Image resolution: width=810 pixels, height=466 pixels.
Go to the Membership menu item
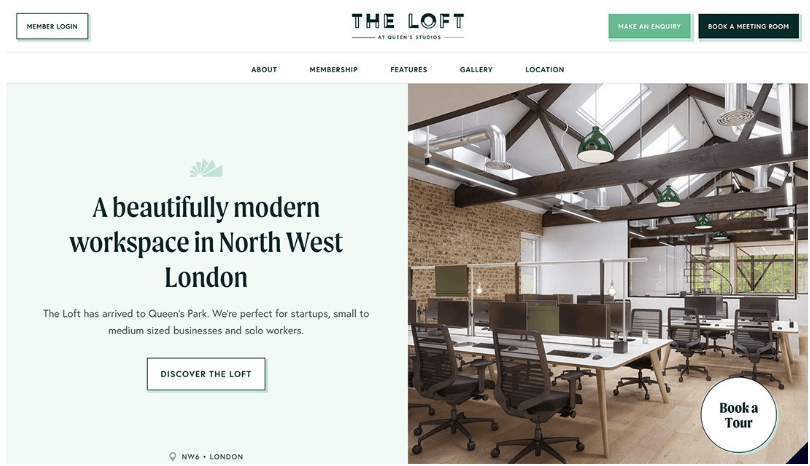tap(334, 69)
